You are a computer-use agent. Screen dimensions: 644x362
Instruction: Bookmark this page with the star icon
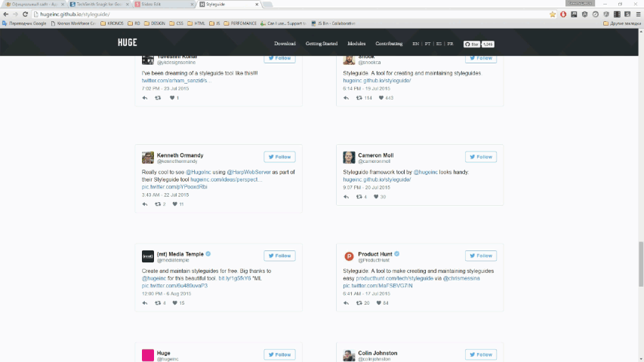pyautogui.click(x=553, y=14)
